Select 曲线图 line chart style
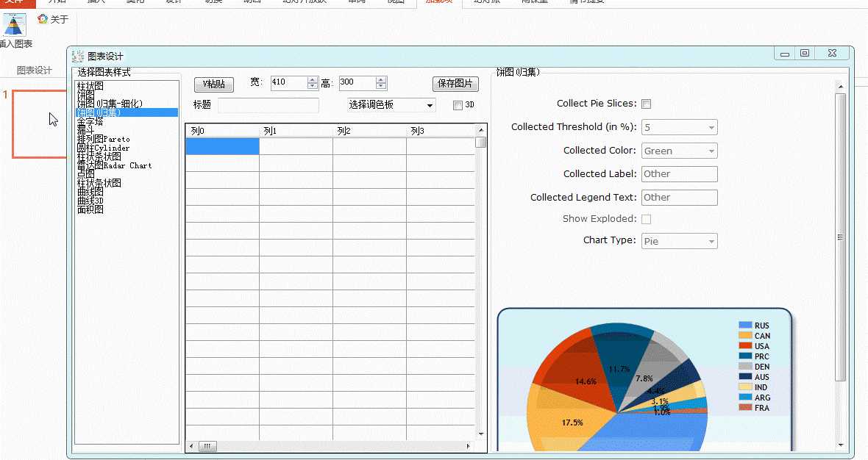 (90, 191)
